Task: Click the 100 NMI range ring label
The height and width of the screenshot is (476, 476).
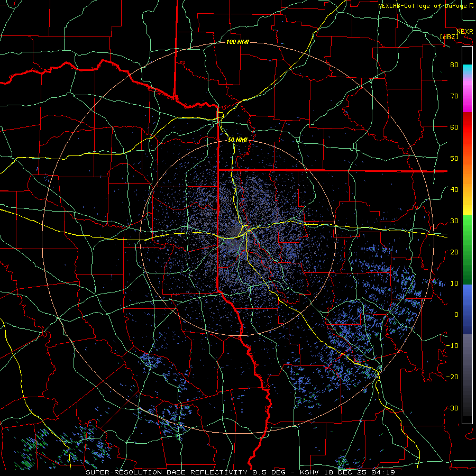Action: [x=237, y=42]
